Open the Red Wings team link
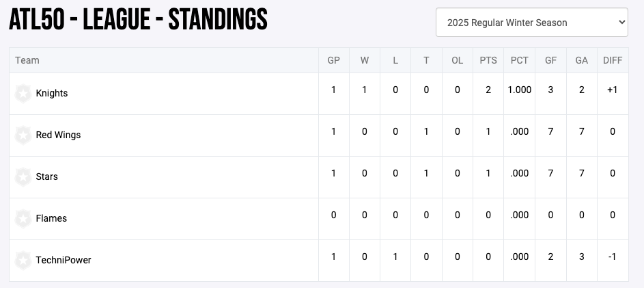Viewport: 644px width, 288px height. [x=58, y=135]
